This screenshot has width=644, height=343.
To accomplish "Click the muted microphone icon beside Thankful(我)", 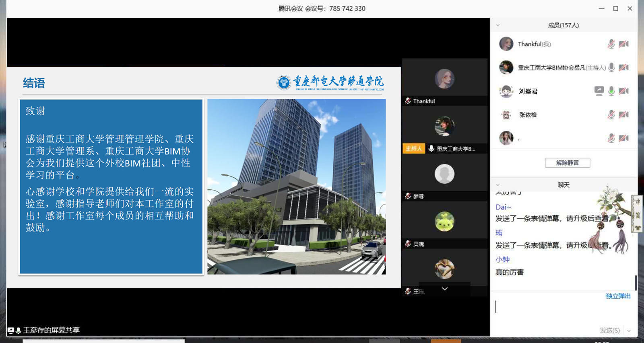I will click(x=611, y=44).
